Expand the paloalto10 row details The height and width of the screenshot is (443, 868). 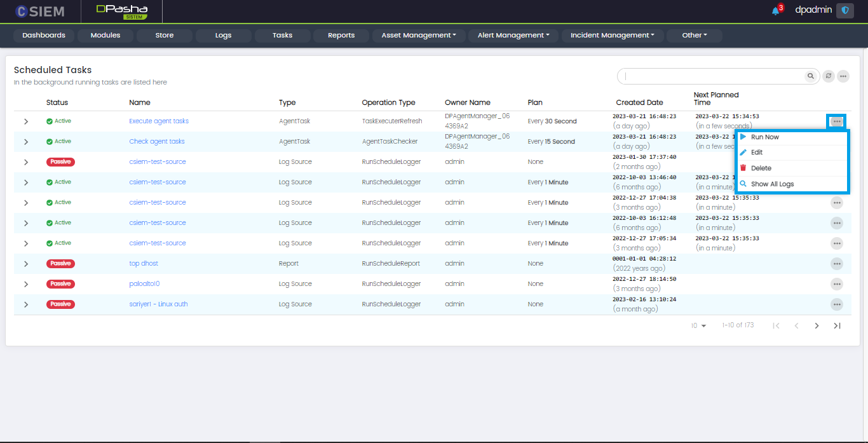point(26,284)
